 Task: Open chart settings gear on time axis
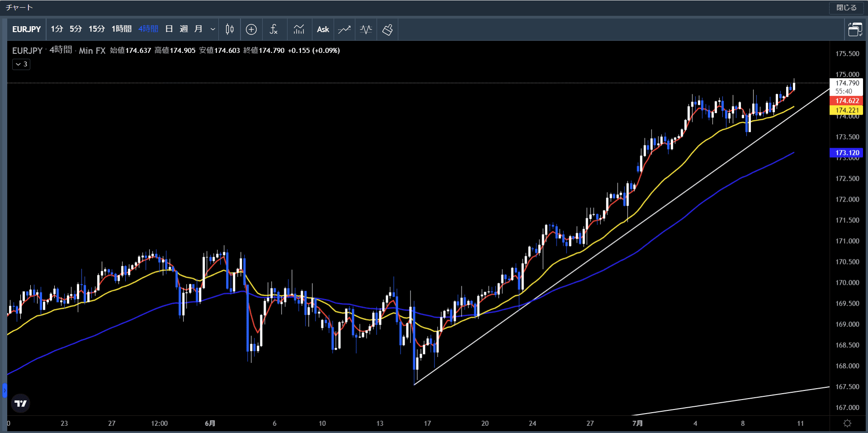pyautogui.click(x=847, y=423)
